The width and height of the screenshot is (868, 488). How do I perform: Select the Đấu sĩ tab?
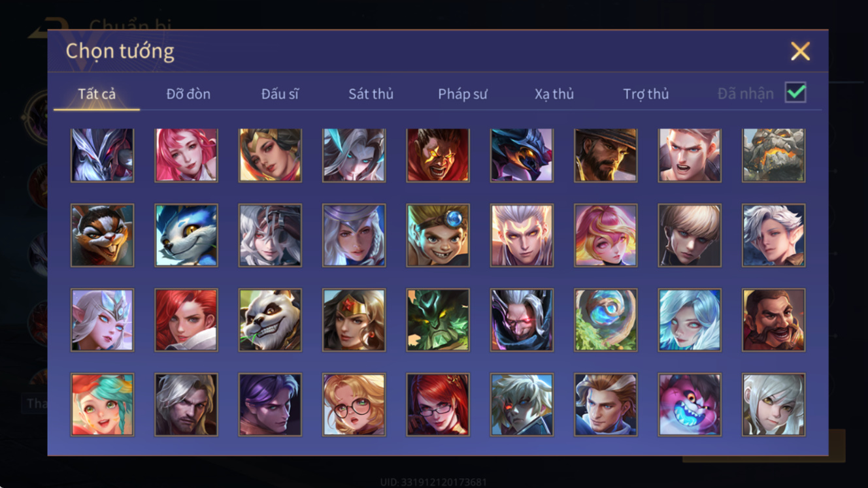tap(280, 94)
